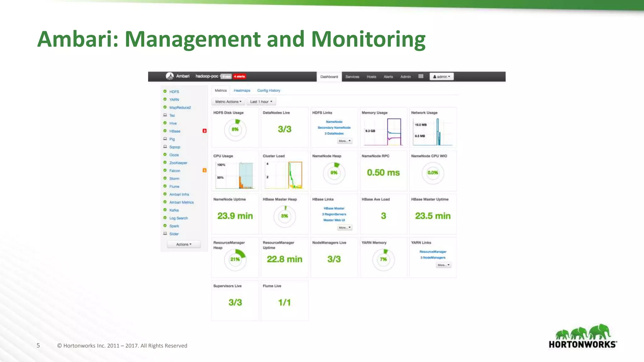
Task: Expand More in YARN Links widget
Action: tap(444, 265)
